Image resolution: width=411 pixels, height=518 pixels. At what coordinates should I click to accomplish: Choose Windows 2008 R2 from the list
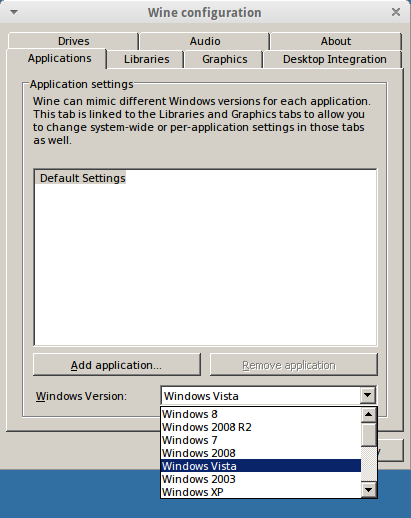[261, 427]
